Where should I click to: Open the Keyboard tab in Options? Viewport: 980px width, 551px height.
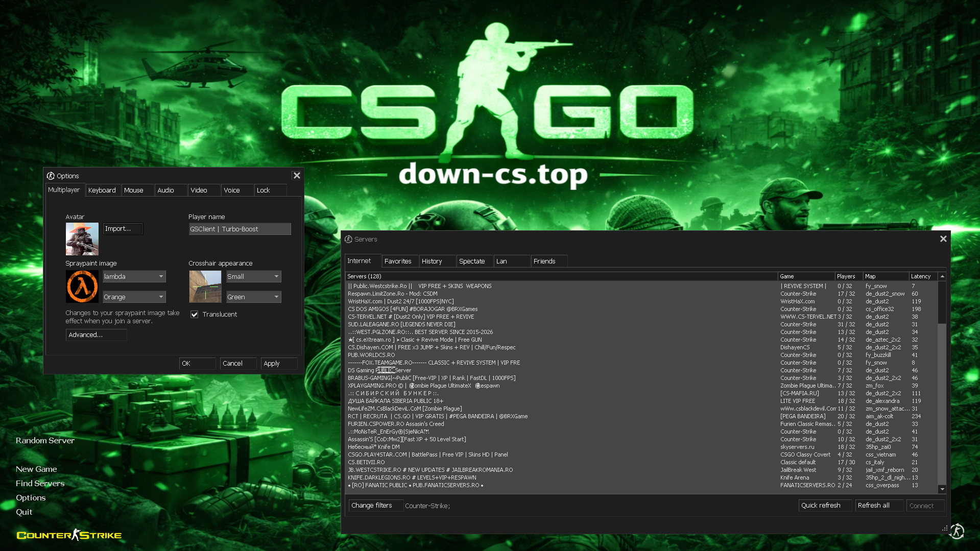(103, 190)
